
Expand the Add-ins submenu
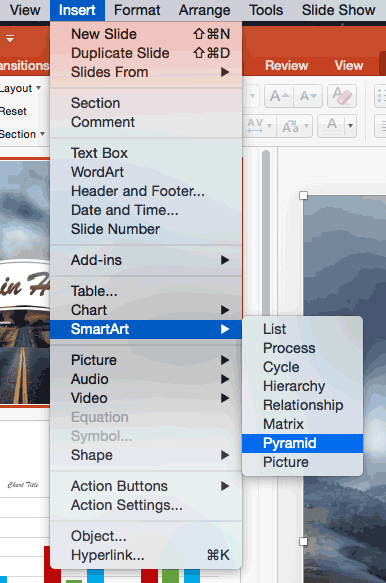click(146, 260)
